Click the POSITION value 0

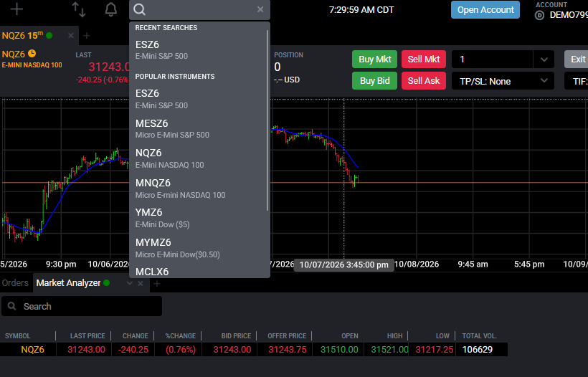click(x=278, y=67)
